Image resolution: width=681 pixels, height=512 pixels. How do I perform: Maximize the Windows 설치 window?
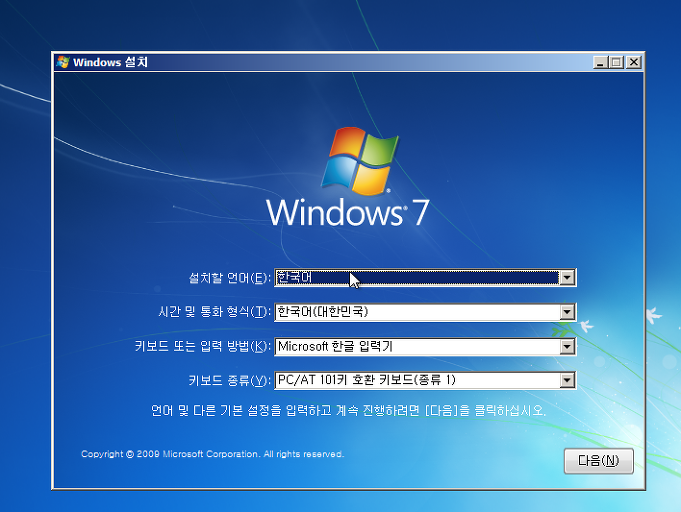616,63
